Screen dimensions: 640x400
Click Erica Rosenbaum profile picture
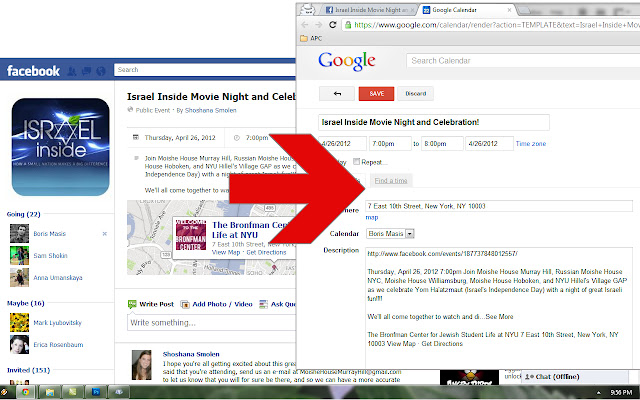pyautogui.click(x=19, y=344)
